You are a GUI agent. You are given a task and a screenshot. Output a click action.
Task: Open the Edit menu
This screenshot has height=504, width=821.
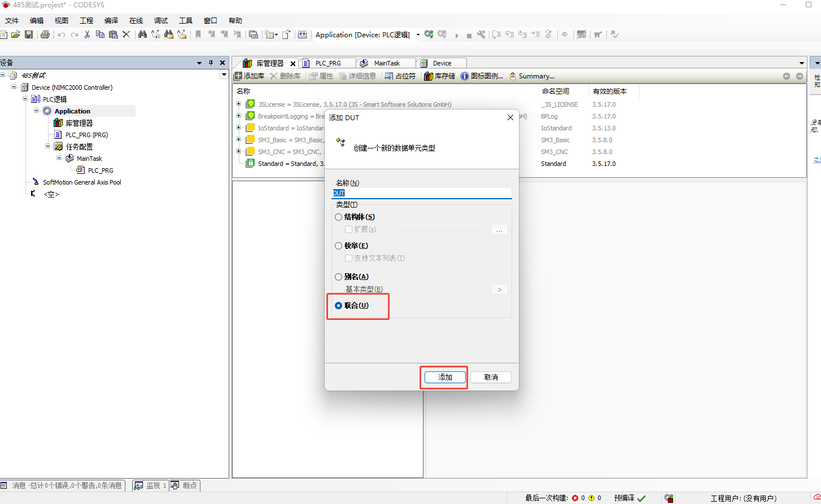(x=37, y=20)
